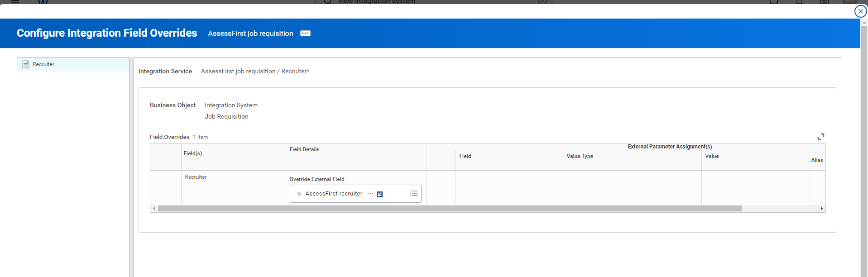Screen dimensions: 868x277
Task: Click the Recruiter cell in the grid row
Action: pos(196,177)
